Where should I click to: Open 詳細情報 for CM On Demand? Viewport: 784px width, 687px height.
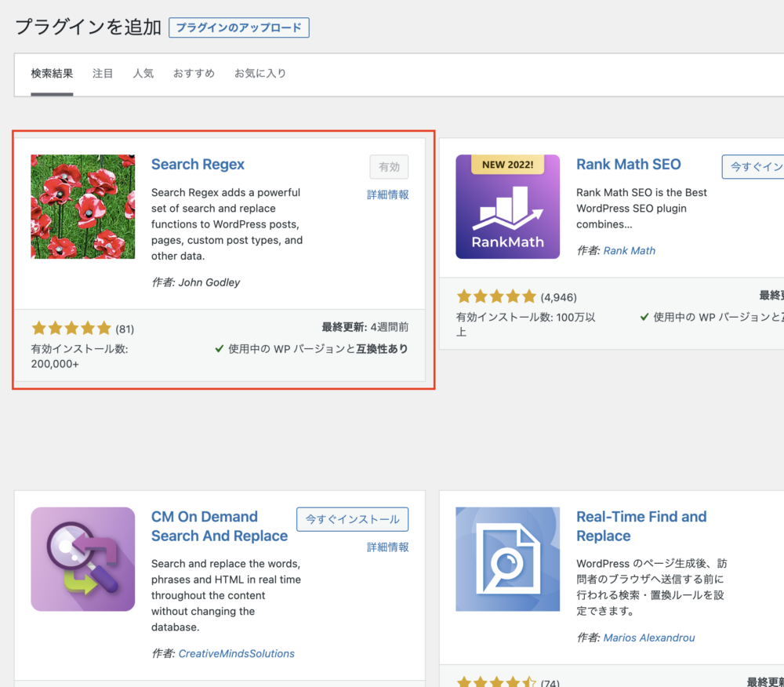pyautogui.click(x=388, y=547)
